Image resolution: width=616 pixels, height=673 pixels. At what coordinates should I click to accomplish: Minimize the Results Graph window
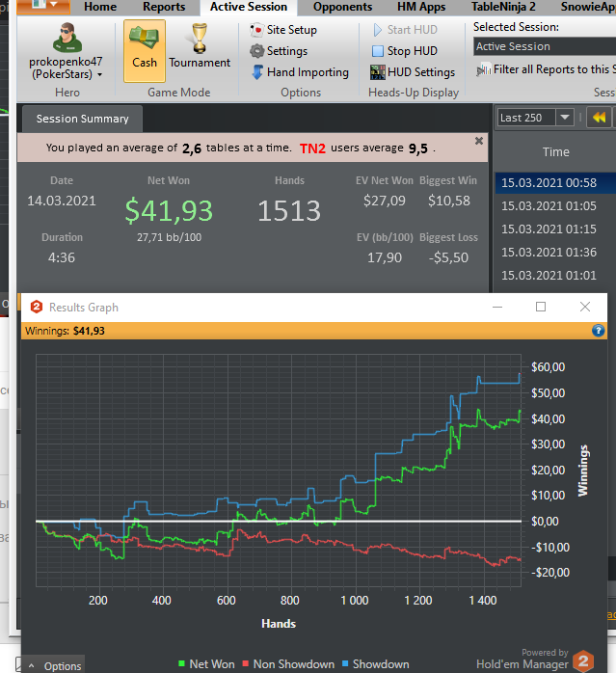(x=497, y=307)
